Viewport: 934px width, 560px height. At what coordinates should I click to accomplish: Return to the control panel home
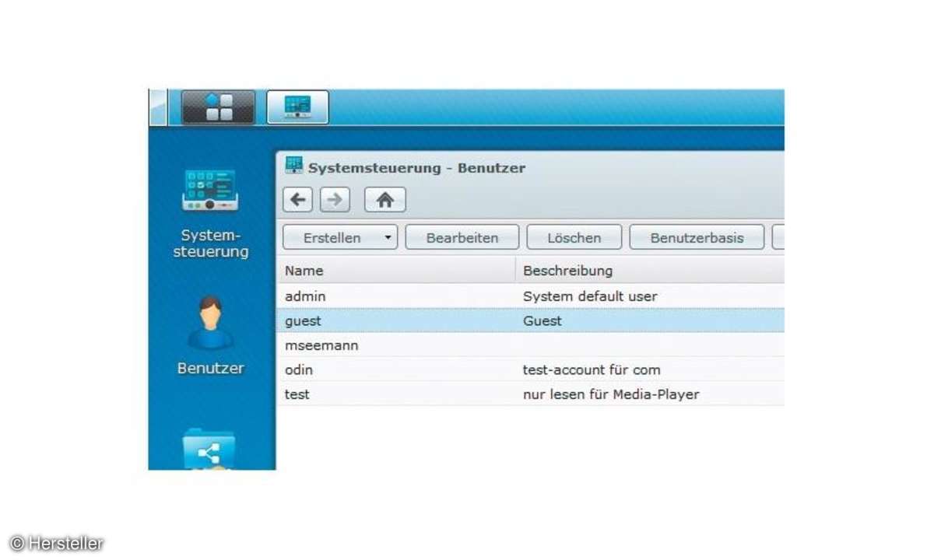pos(384,200)
